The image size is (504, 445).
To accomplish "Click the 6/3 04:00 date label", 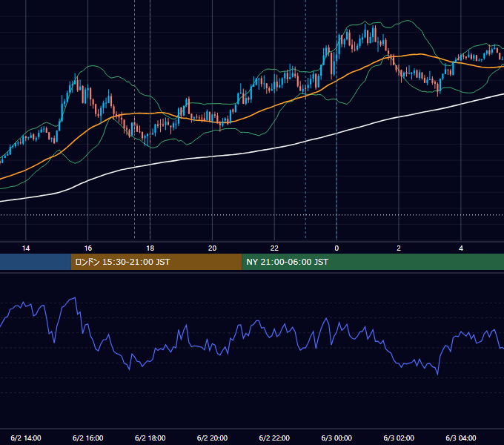I will coord(461,438).
